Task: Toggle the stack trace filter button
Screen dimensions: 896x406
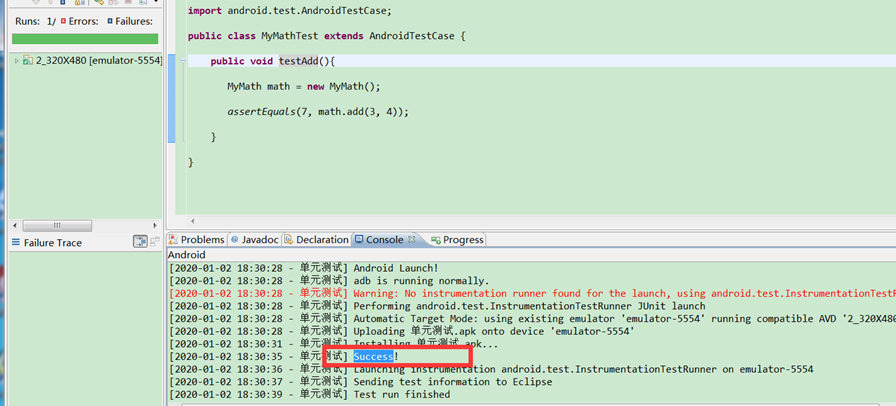Action: tap(140, 242)
